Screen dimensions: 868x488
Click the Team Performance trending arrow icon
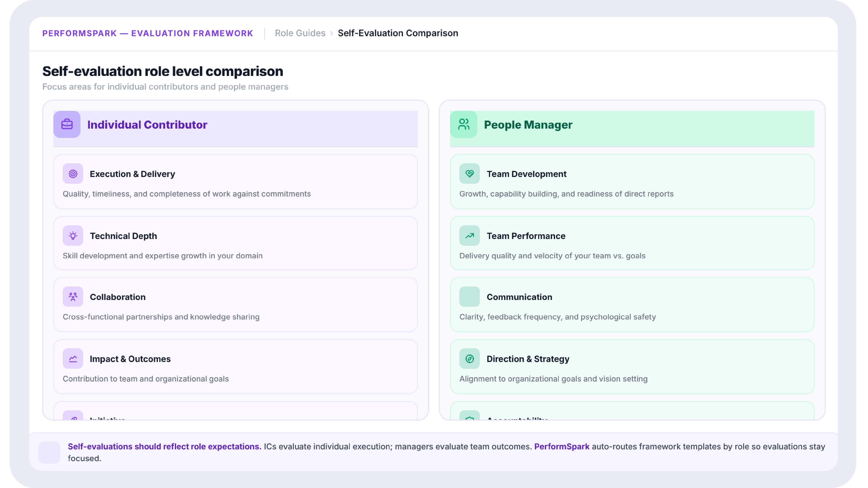[x=469, y=235]
